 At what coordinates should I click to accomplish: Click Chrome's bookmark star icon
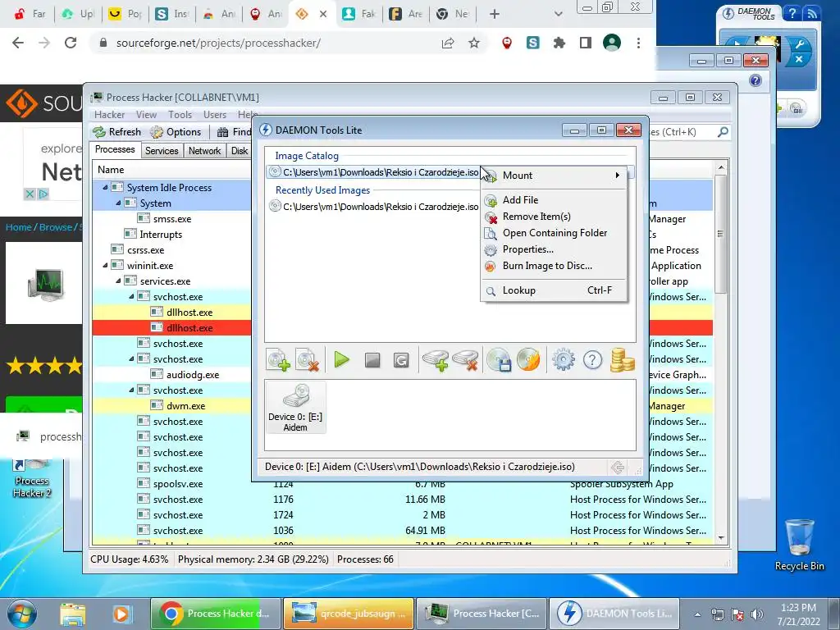click(474, 43)
